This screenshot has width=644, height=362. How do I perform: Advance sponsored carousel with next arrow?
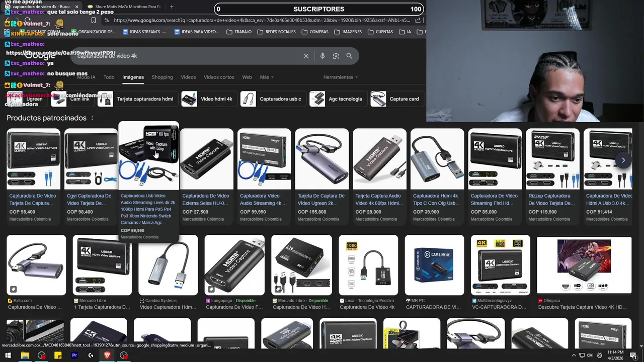point(623,160)
